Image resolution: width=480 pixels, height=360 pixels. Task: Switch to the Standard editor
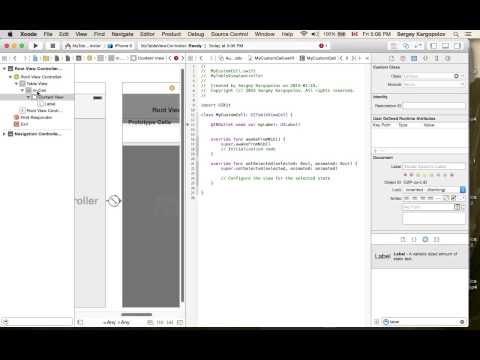394,46
